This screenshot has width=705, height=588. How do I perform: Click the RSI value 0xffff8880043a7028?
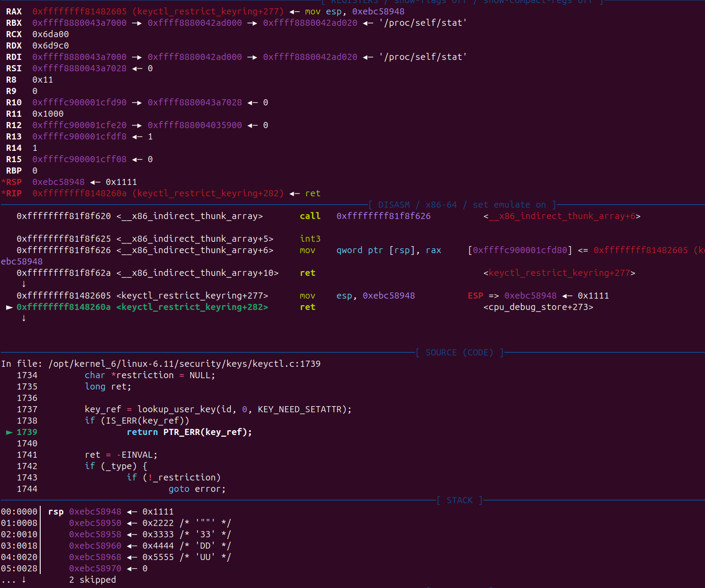point(79,68)
